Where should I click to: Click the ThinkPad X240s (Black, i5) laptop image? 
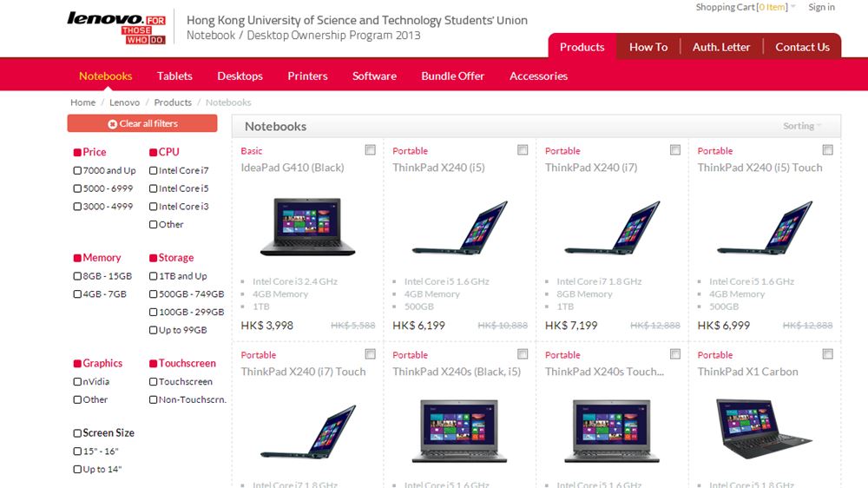[459, 431]
